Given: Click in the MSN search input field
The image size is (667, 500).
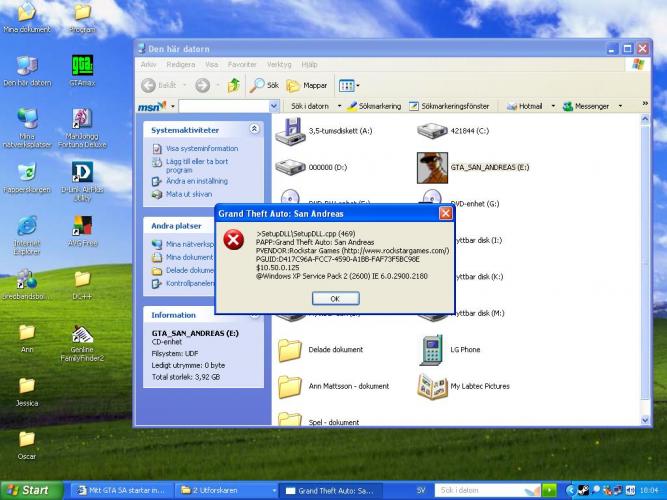Looking at the screenshot, I should pos(227,106).
